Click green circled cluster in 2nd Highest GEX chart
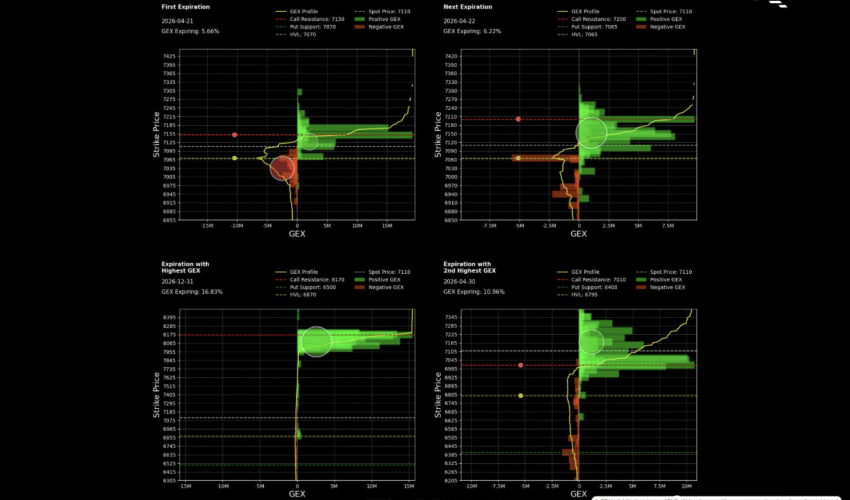Image resolution: width=850 pixels, height=500 pixels. tap(591, 342)
